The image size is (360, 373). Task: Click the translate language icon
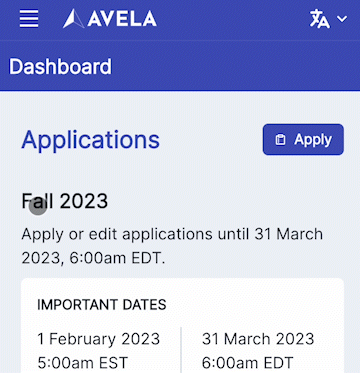(x=320, y=19)
